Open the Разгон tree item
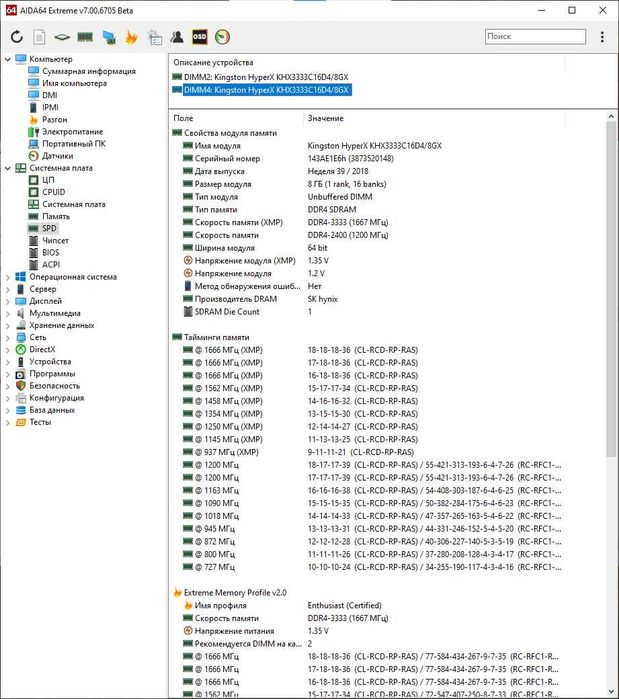 (54, 119)
